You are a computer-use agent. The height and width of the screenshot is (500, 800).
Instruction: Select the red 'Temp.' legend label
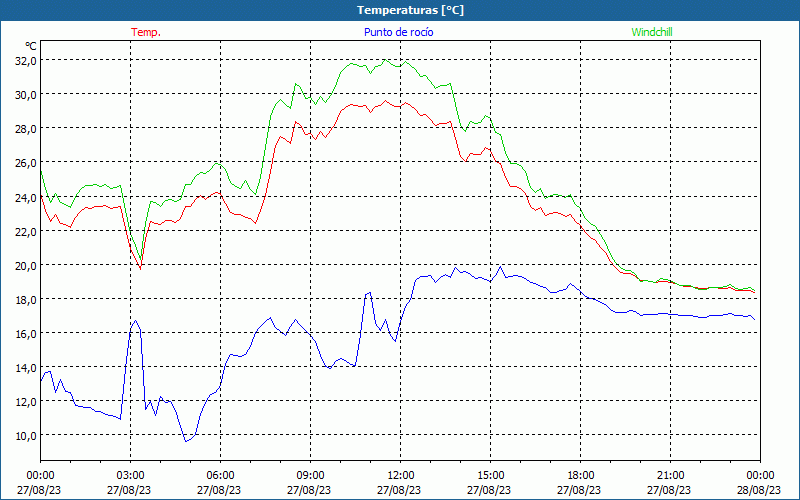(146, 32)
